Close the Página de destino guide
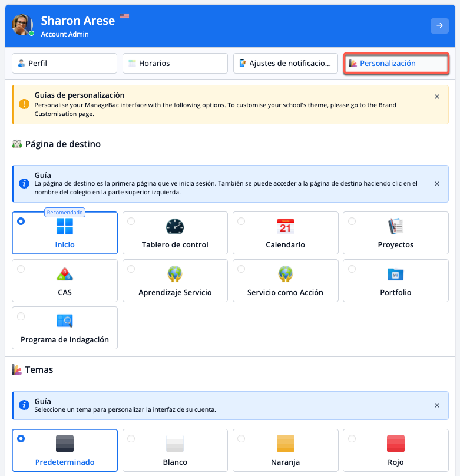The image size is (460, 476). 436,184
